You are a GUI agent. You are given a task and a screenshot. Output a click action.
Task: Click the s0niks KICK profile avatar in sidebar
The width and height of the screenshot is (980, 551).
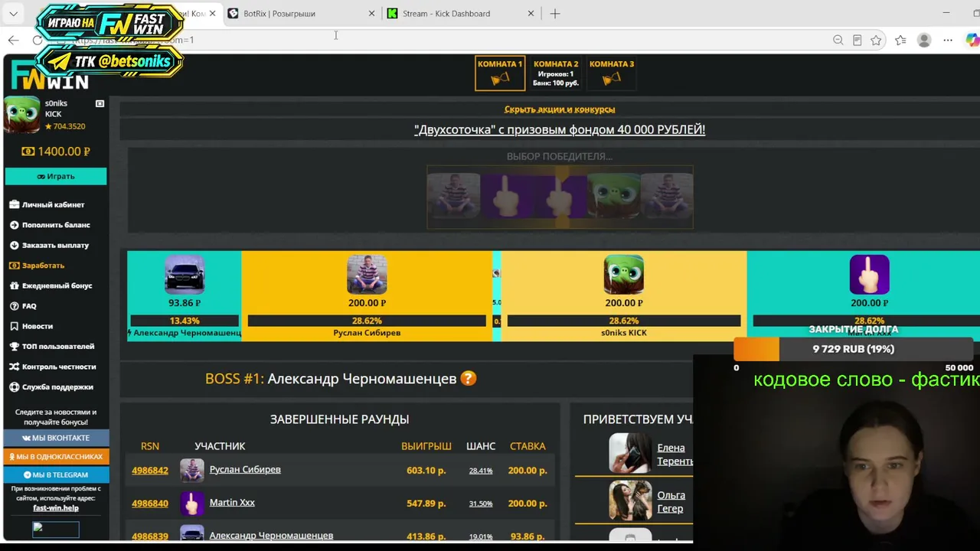pos(22,115)
